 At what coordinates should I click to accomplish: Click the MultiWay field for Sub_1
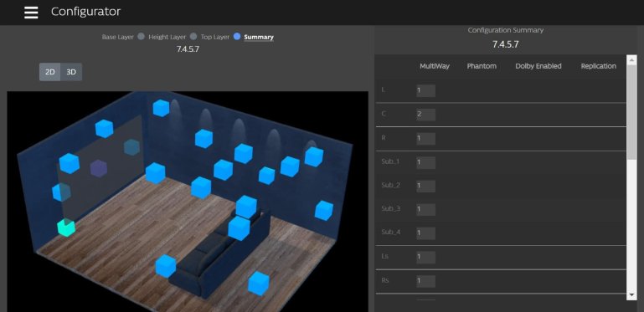tap(425, 162)
